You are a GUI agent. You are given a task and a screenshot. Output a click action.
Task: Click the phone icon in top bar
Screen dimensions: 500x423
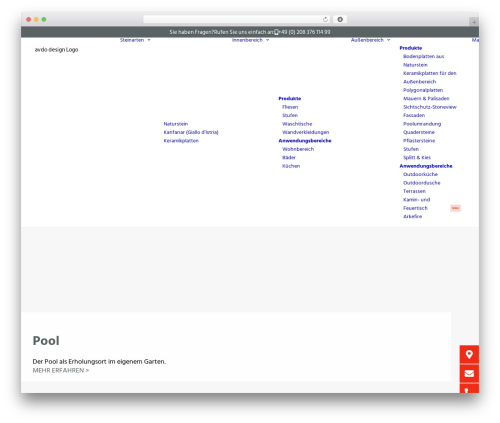(x=276, y=32)
